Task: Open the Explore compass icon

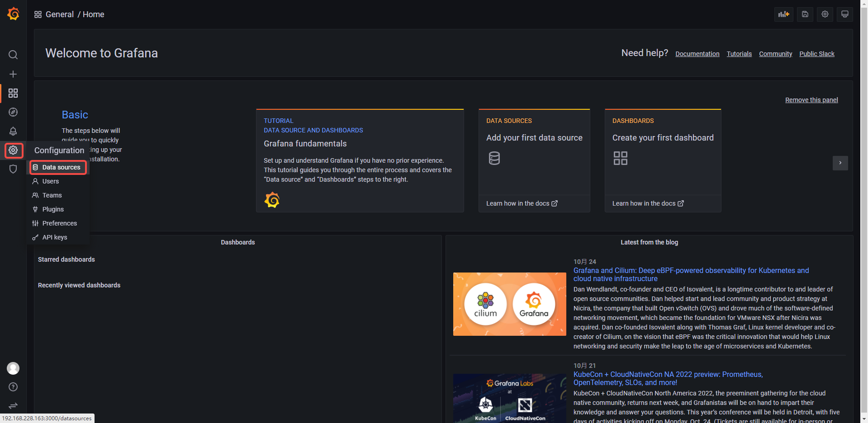Action: click(x=13, y=112)
